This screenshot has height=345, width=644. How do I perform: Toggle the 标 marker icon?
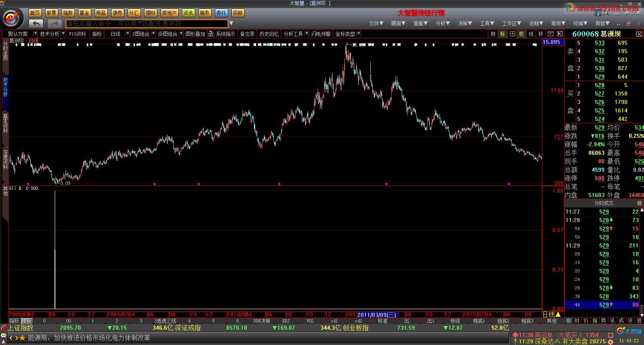502,34
